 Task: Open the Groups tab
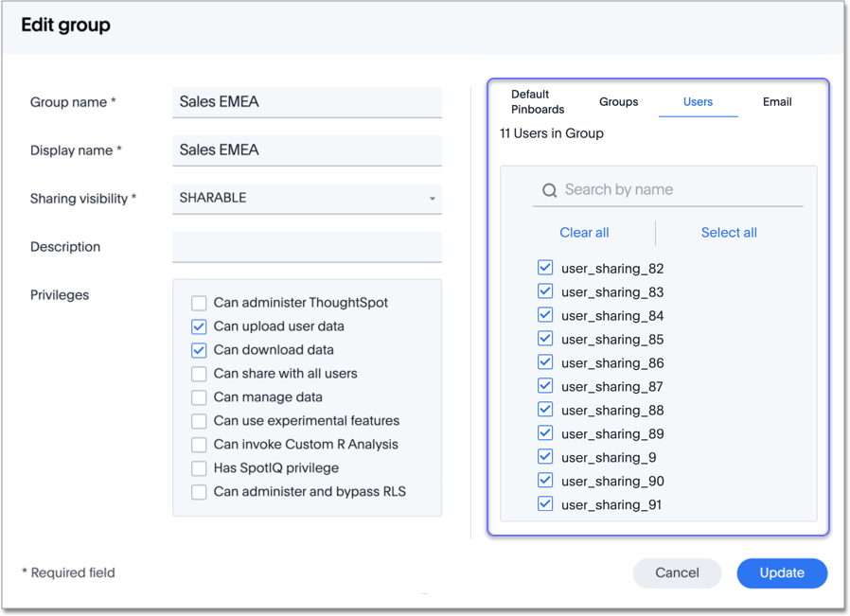pos(618,102)
